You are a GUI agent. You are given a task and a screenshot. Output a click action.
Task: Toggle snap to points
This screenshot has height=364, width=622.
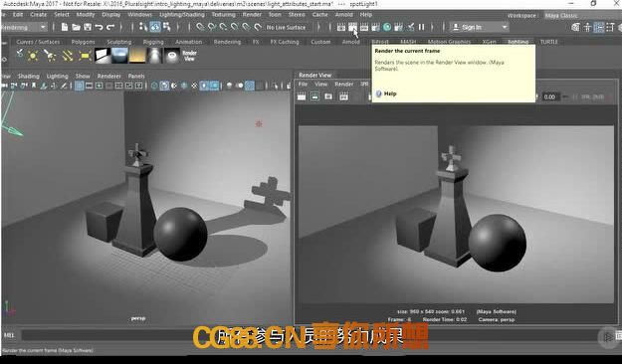(223, 27)
